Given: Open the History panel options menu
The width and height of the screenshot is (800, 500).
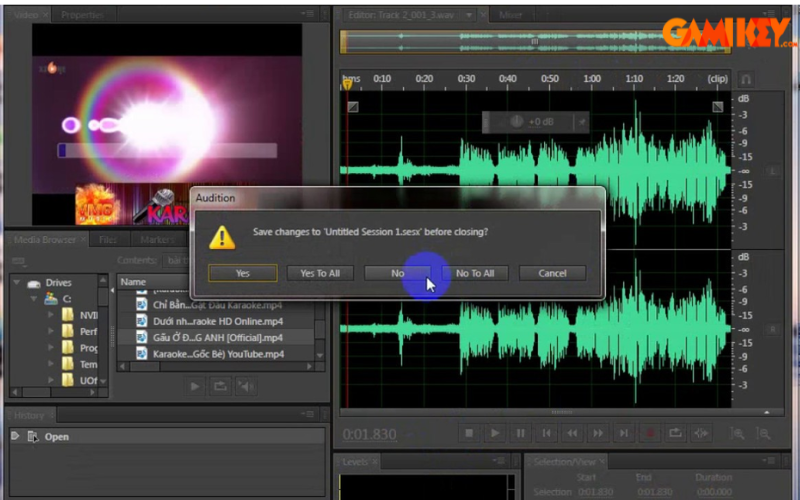Looking at the screenshot, I should tap(307, 415).
